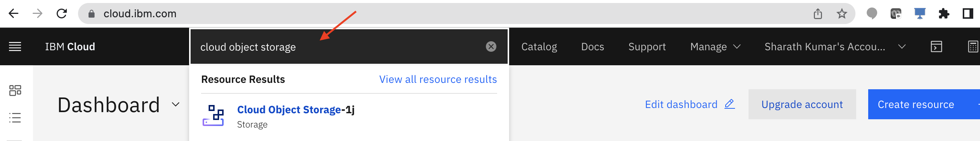
Task: Clear the search field with the X icon
Action: (491, 46)
